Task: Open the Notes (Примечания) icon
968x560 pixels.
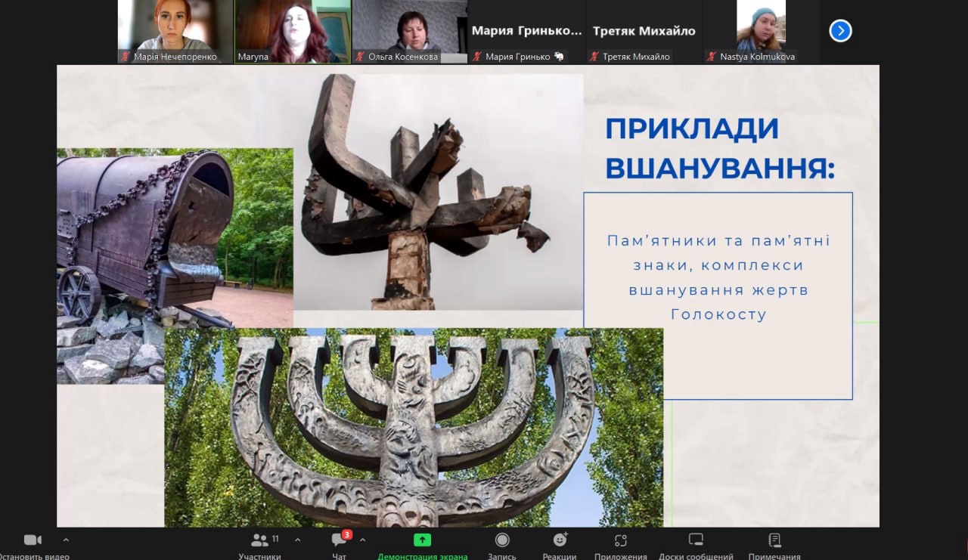Action: point(774,540)
